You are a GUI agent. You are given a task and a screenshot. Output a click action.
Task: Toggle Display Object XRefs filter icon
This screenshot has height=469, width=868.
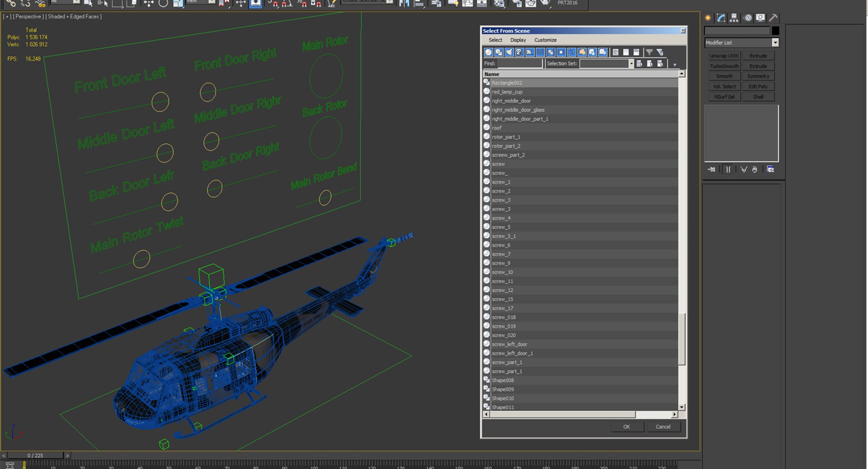pos(561,52)
